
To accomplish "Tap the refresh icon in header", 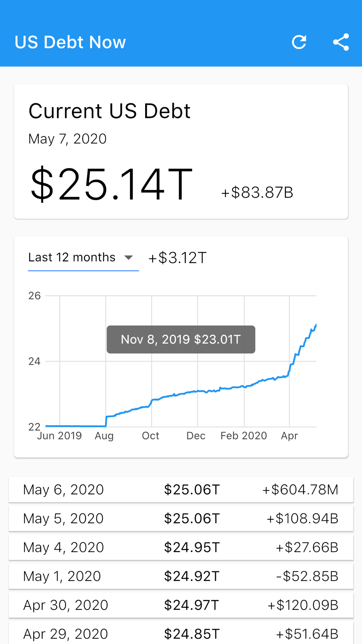I will pos(299,42).
